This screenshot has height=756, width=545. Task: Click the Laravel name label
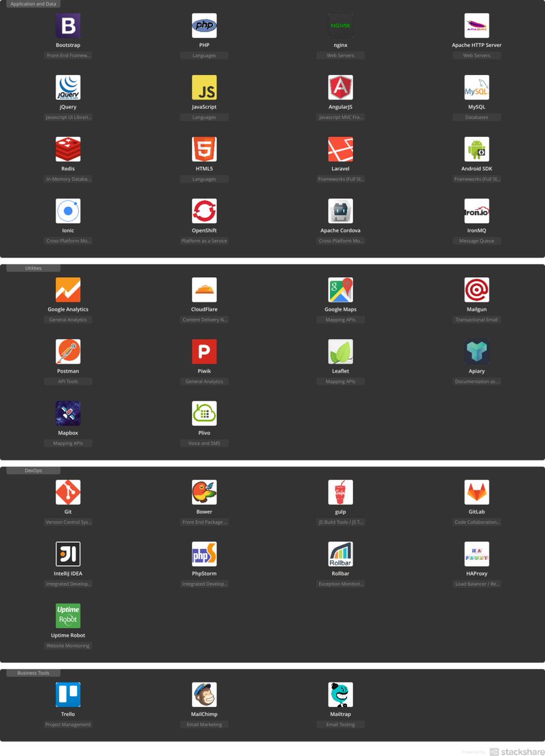(x=341, y=169)
